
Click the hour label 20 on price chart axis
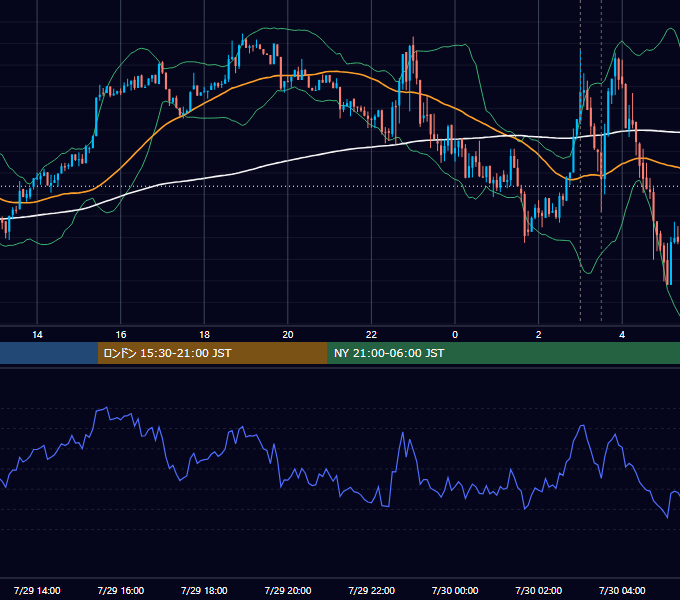point(288,335)
